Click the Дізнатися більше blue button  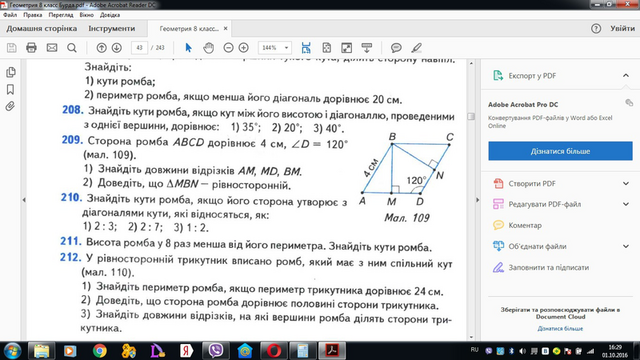point(560,151)
